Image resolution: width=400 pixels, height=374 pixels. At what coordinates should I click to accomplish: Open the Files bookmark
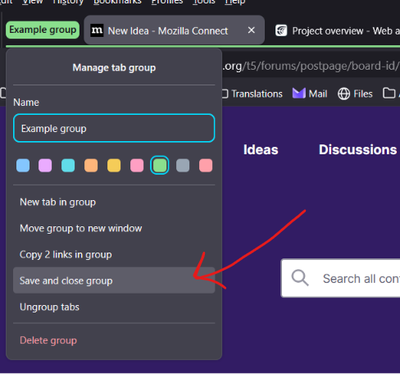(x=355, y=94)
